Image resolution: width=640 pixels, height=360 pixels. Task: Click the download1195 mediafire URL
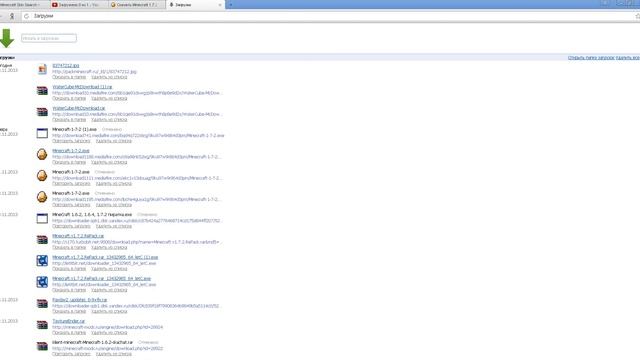[137, 199]
